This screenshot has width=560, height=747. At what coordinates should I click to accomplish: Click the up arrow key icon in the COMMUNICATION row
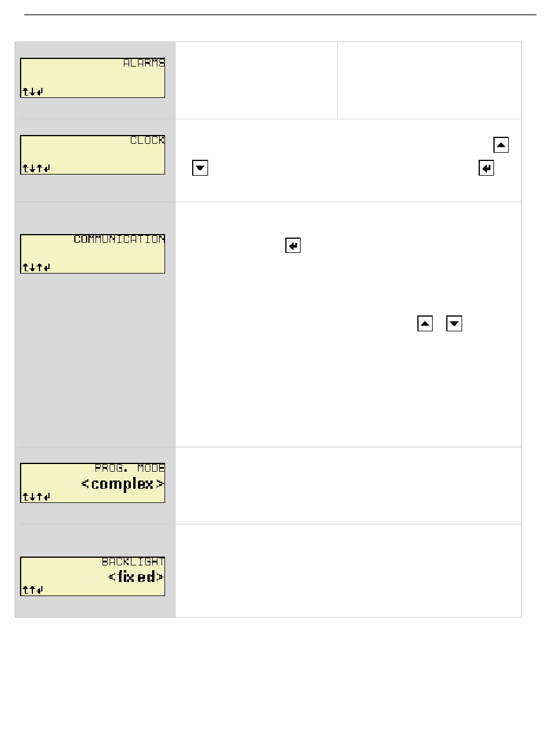[x=425, y=324]
